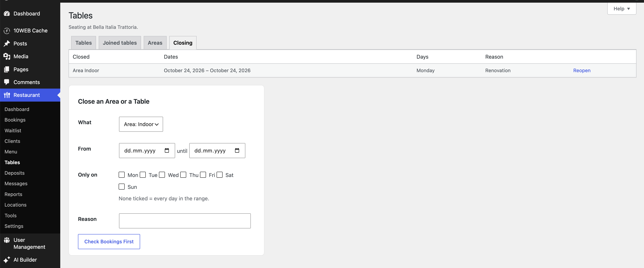This screenshot has width=644, height=268.
Task: Click the User Management people icon
Action: [x=7, y=240]
